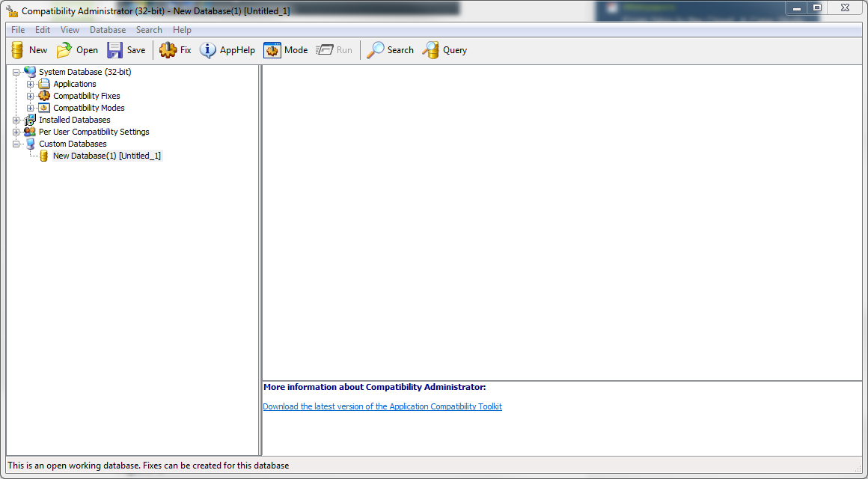The image size is (868, 479).
Task: Click the Compatibility Modes node icon
Action: (x=44, y=108)
